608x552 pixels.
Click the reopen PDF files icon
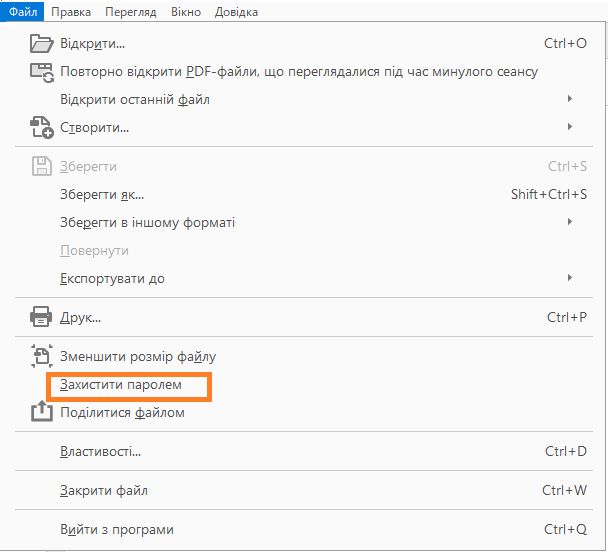[41, 72]
